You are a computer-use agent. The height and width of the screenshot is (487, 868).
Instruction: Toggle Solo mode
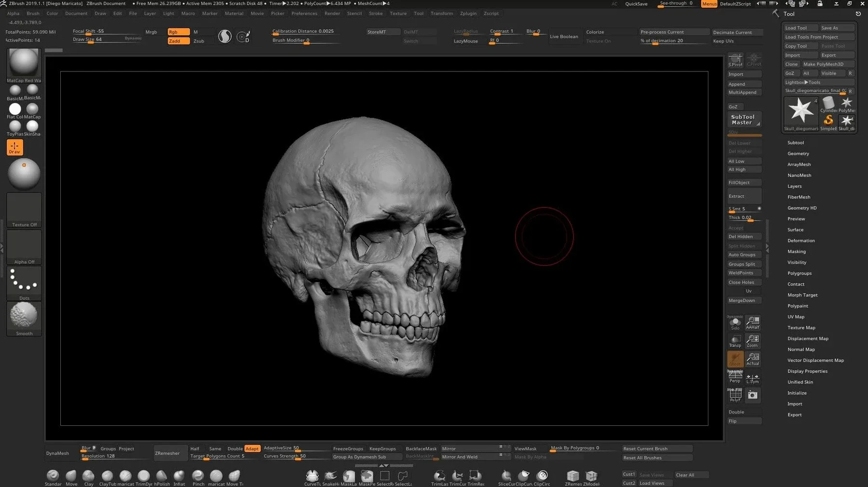pos(735,323)
